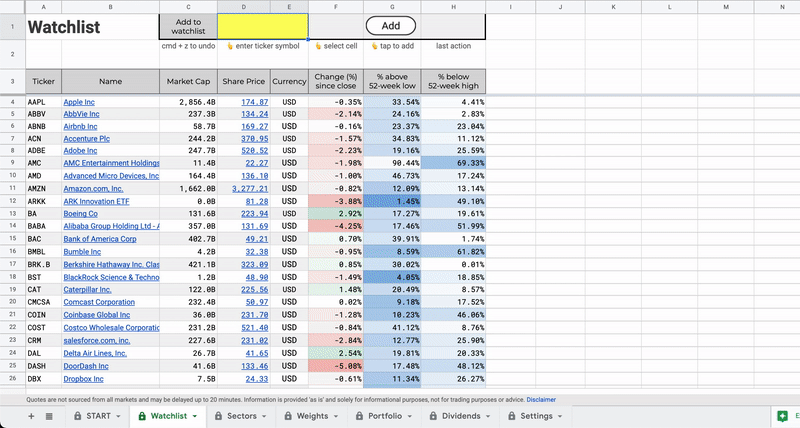
Task: Select the Change (%) since close header
Action: click(x=336, y=82)
